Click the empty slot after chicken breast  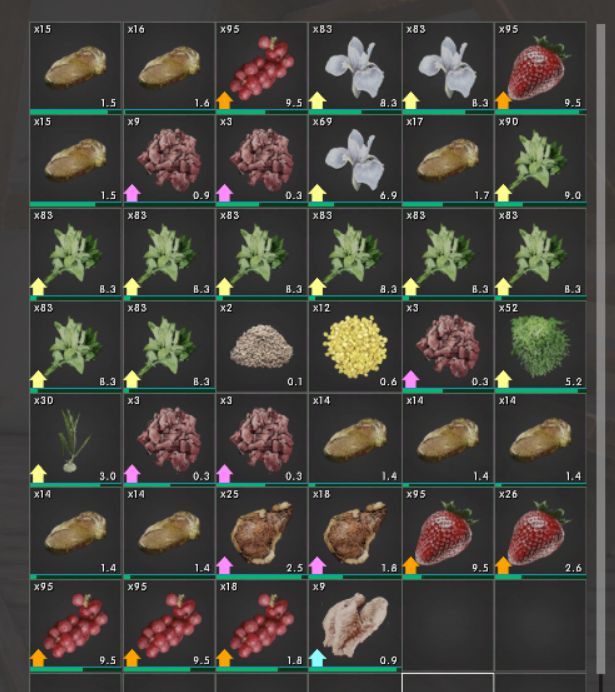coord(448,625)
